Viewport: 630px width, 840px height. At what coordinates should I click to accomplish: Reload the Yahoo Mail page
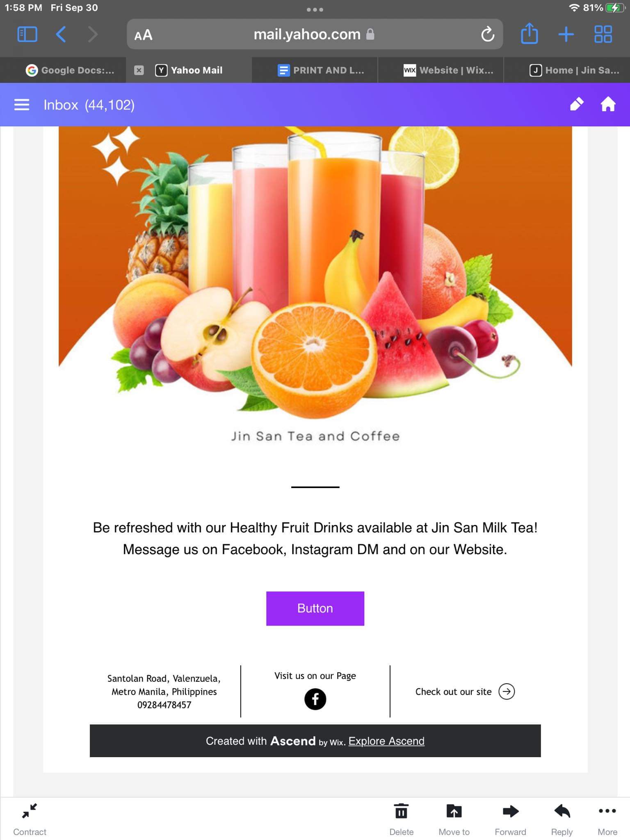pos(487,34)
